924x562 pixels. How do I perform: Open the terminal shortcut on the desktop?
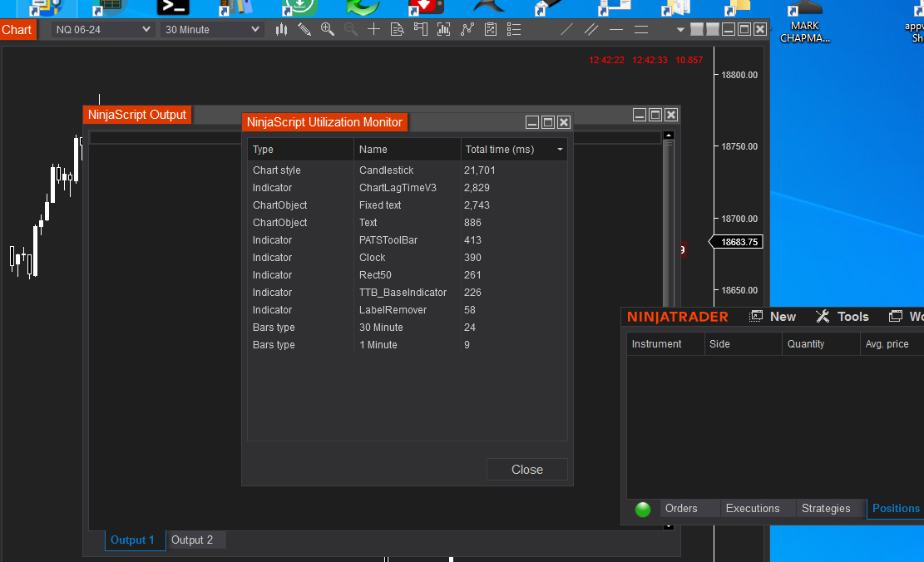point(173,7)
